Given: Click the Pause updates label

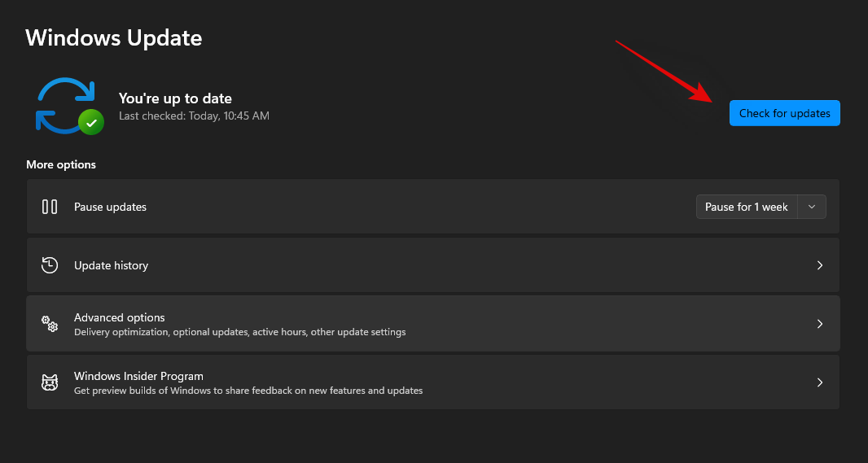Looking at the screenshot, I should 110,207.
